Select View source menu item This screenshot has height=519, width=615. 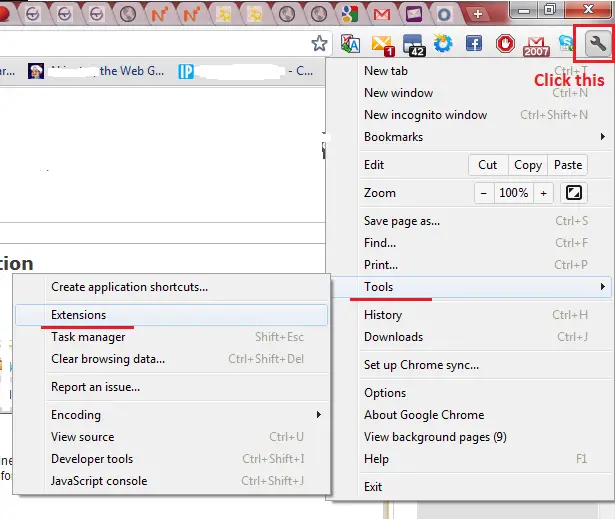coord(171,437)
